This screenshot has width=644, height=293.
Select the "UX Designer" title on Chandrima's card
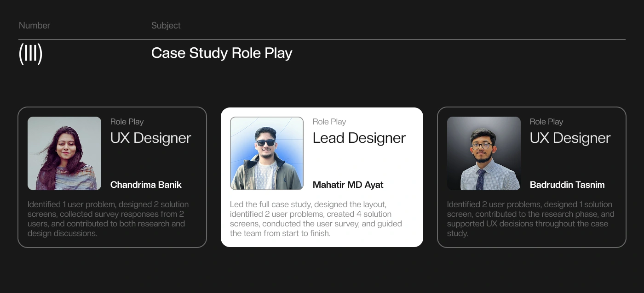150,138
